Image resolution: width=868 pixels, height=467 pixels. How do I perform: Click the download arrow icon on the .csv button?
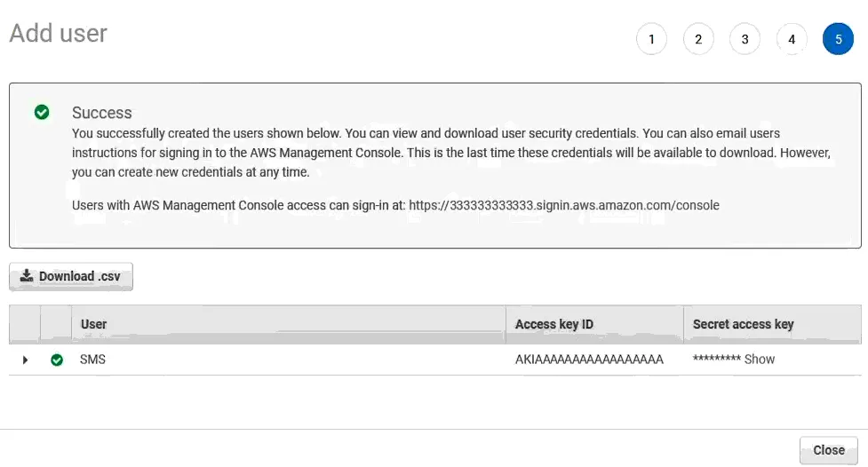point(27,276)
